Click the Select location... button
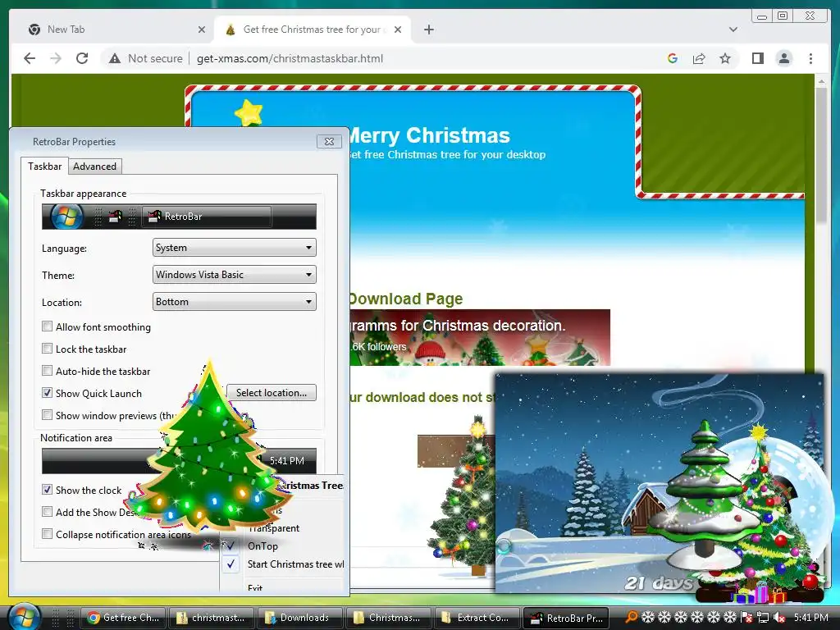 click(271, 393)
